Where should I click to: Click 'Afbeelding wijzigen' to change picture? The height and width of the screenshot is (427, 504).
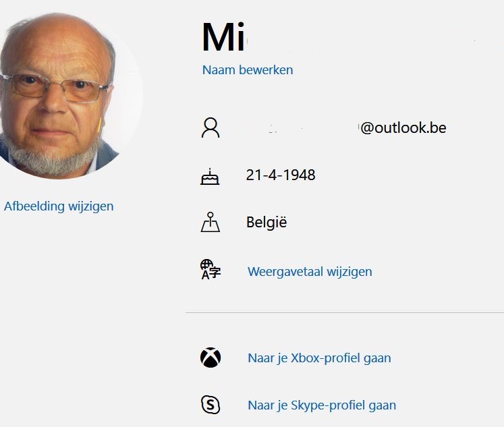(59, 206)
